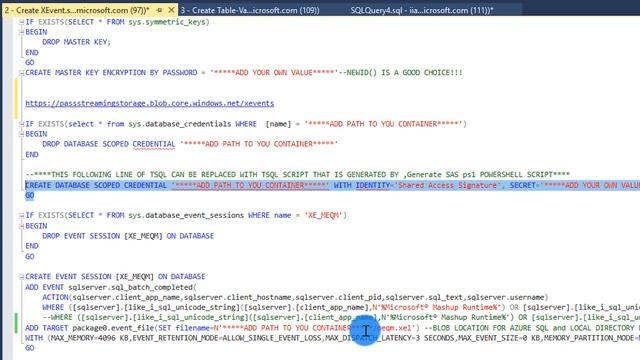
Task: Open the SQLQuery4.sql tab
Action: [x=422, y=10]
